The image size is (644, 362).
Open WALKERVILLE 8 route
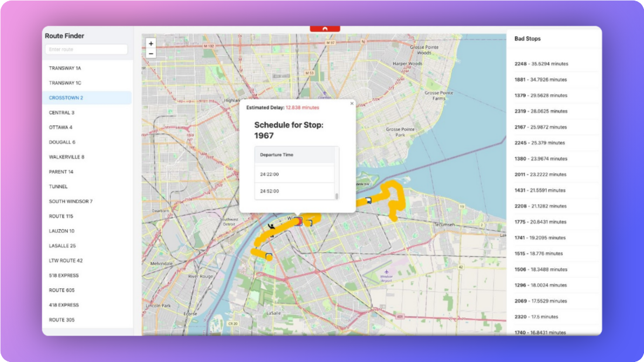pyautogui.click(x=67, y=157)
